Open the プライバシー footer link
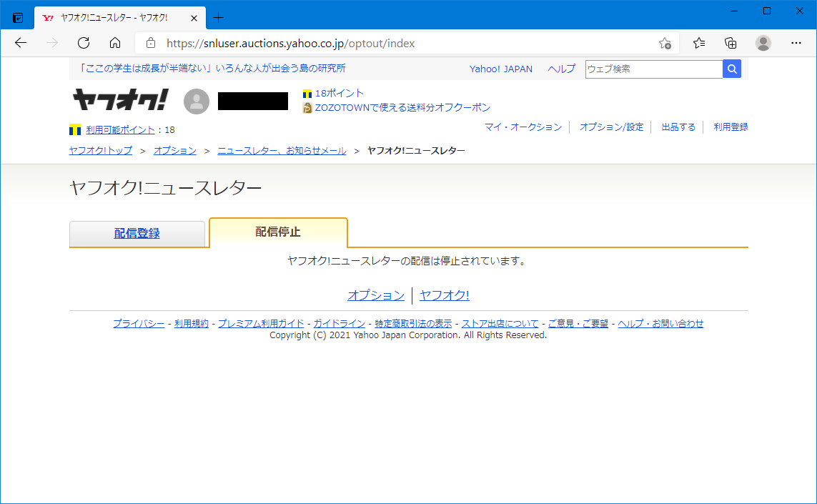The width and height of the screenshot is (817, 504). pyautogui.click(x=139, y=324)
